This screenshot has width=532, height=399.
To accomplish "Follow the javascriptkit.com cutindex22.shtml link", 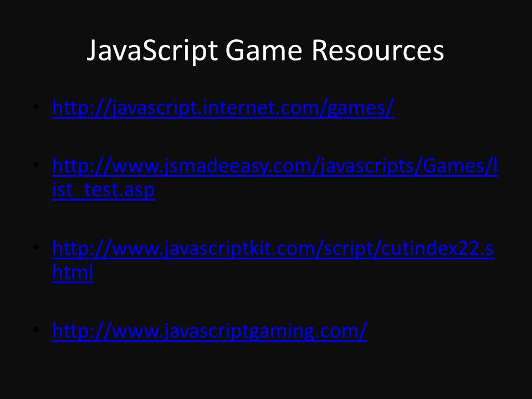I will (x=273, y=260).
